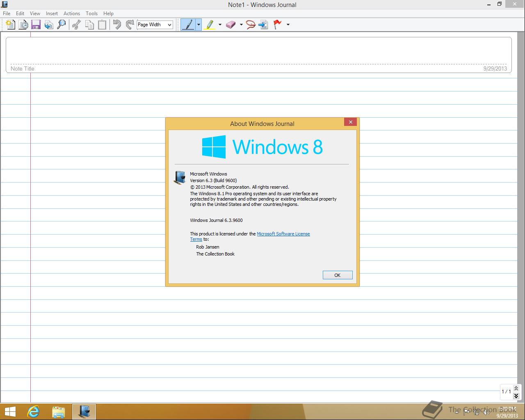Viewport: 525px width, 420px height.
Task: Select the Eraser tool
Action: pyautogui.click(x=231, y=25)
